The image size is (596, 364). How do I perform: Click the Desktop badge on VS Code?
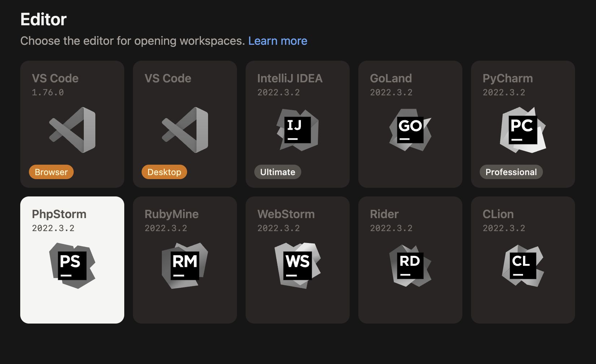[164, 172]
